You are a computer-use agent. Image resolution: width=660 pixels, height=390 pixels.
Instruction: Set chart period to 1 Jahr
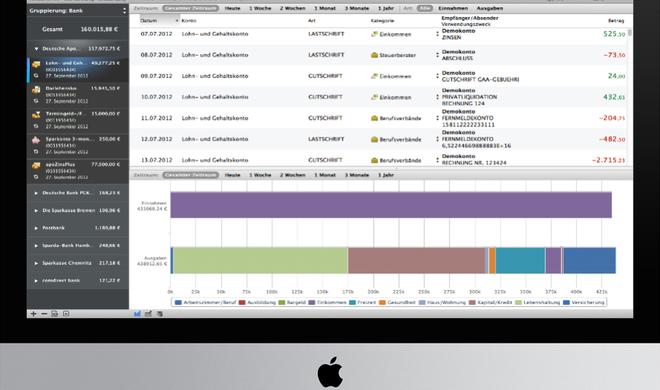386,175
